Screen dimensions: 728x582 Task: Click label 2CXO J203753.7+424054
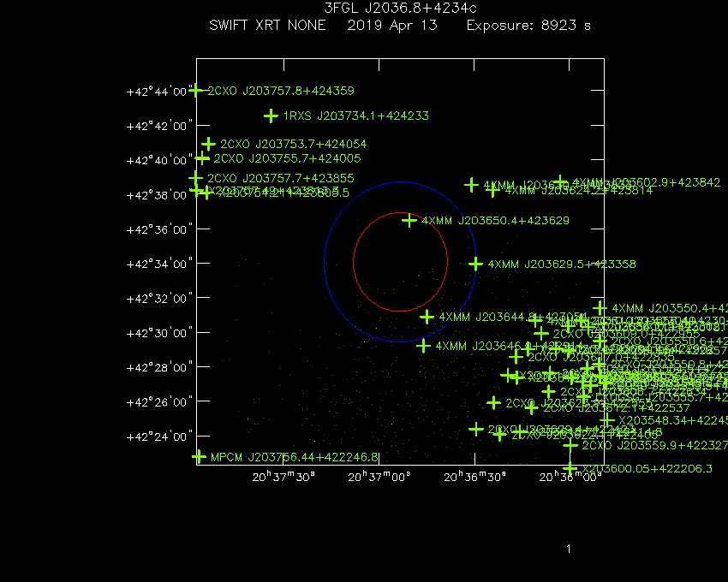coord(294,144)
